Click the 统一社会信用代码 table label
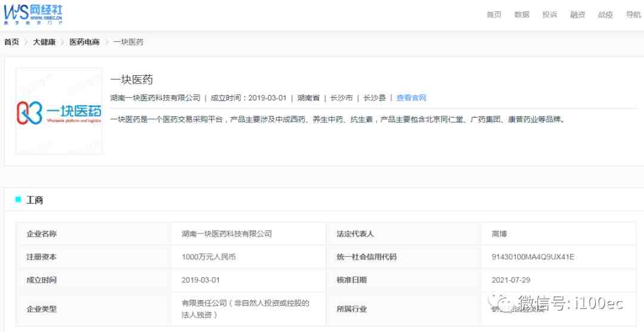Viewport: 644px width, 332px height. pyautogui.click(x=366, y=257)
